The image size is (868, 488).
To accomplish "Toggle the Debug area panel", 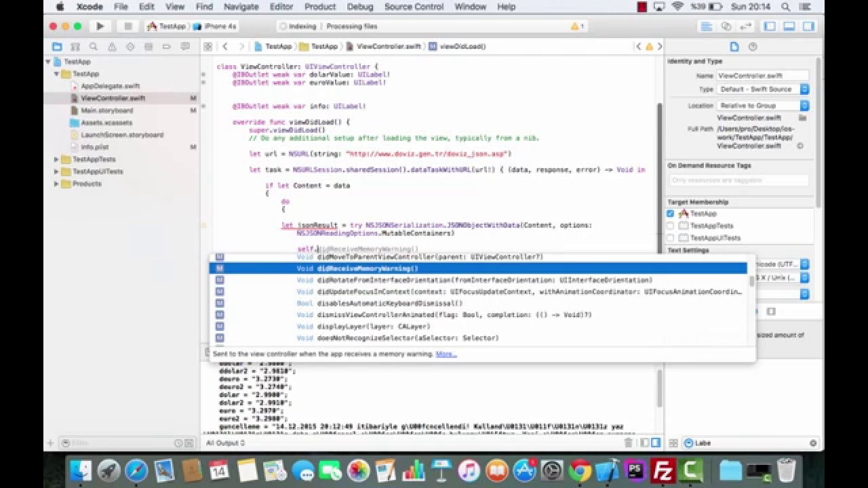I will pyautogui.click(x=789, y=26).
